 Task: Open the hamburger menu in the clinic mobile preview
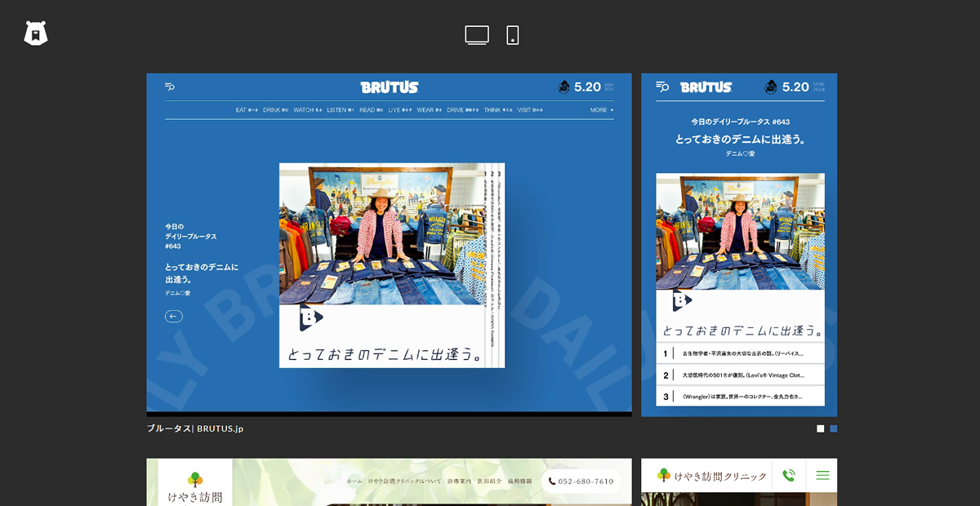pos(822,475)
